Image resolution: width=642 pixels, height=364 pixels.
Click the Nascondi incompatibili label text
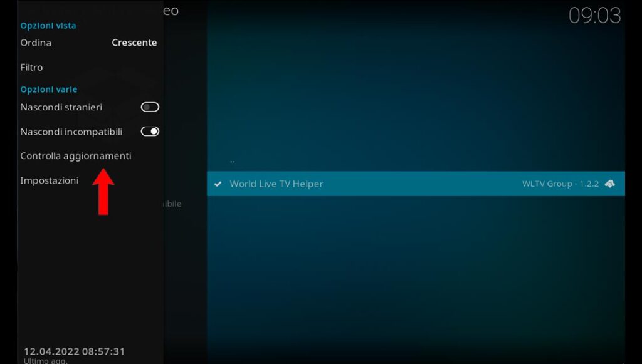pos(71,132)
